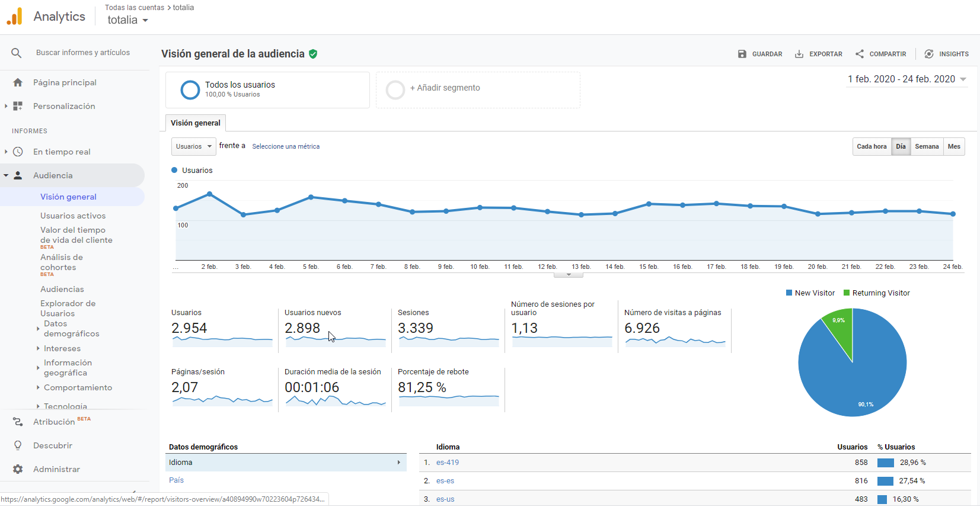
Task: Select Mes granularity
Action: pyautogui.click(x=954, y=146)
